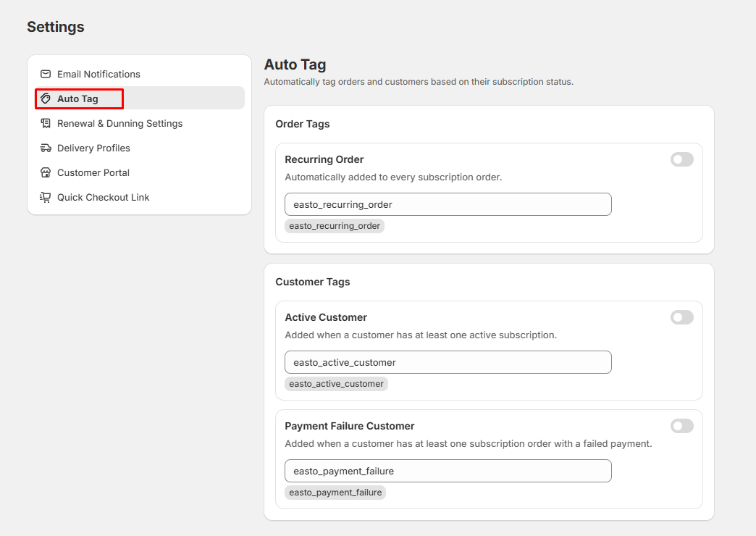Click the storefront icon for Customer Portal
This screenshot has width=756, height=536.
(46, 172)
